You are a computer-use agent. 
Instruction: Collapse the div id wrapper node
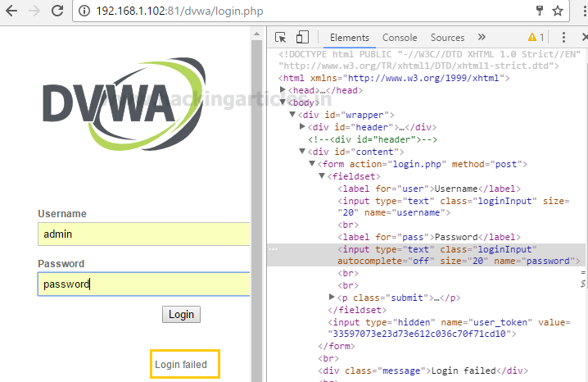click(292, 115)
